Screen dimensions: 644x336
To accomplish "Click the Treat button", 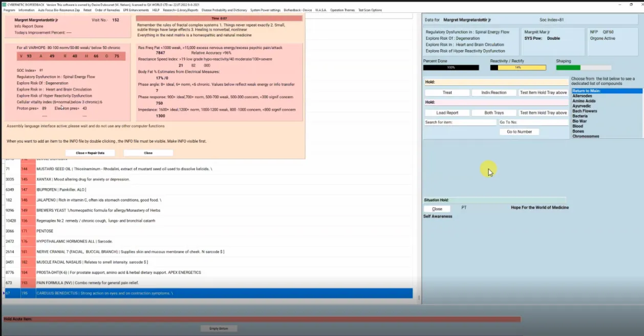I will 447,93.
